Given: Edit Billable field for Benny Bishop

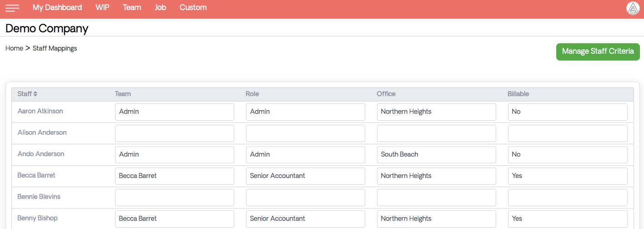Looking at the screenshot, I should tap(568, 219).
